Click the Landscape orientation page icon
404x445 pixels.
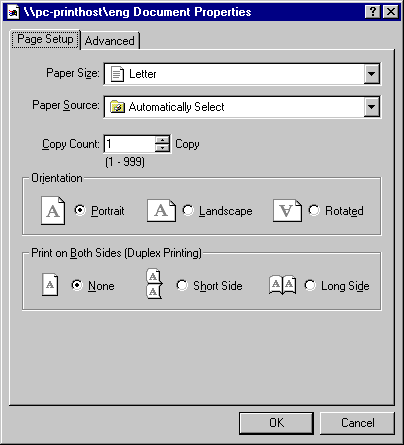pyautogui.click(x=161, y=210)
